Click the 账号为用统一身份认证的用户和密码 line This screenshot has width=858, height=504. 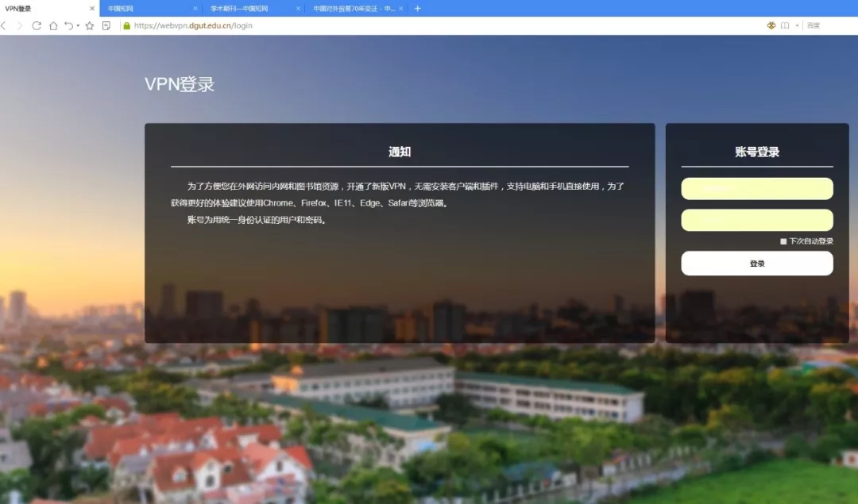point(257,220)
